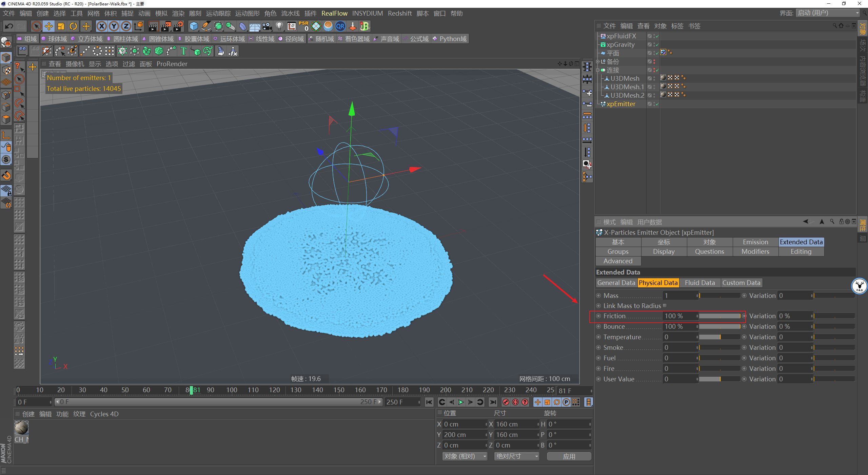Switch to the Fluid Data tab
The height and width of the screenshot is (475, 868).
[x=699, y=283]
